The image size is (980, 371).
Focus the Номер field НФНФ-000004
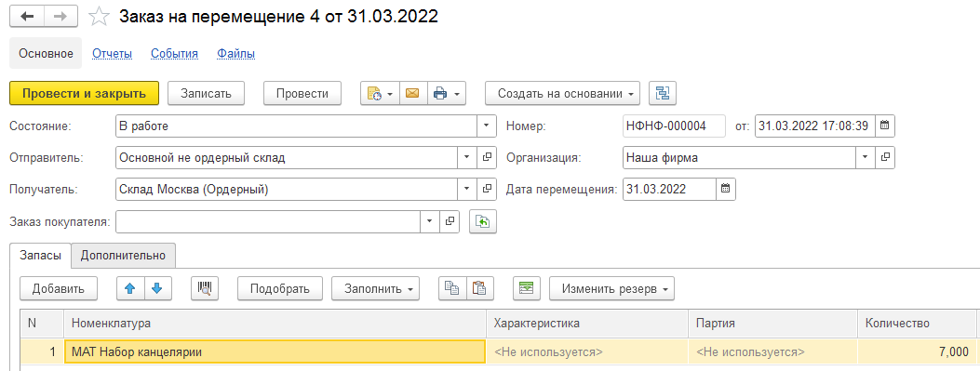point(675,126)
